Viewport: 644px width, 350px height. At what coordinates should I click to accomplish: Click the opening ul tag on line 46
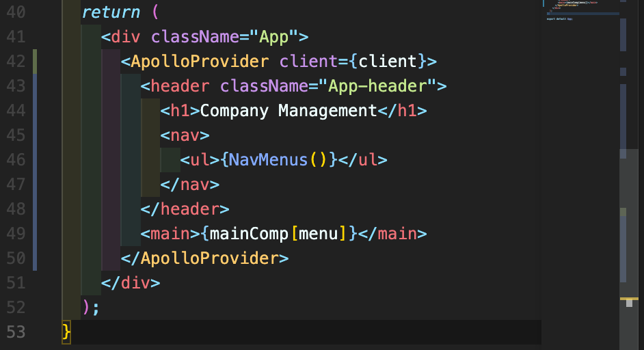tap(200, 160)
